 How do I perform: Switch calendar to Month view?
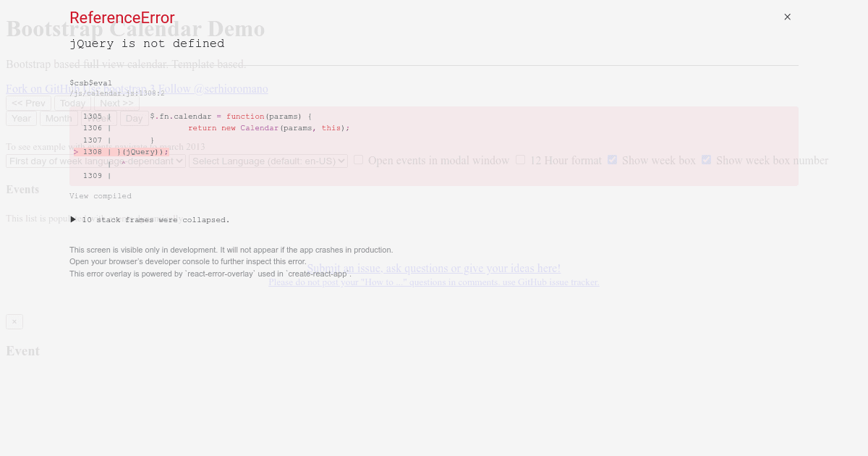59,118
